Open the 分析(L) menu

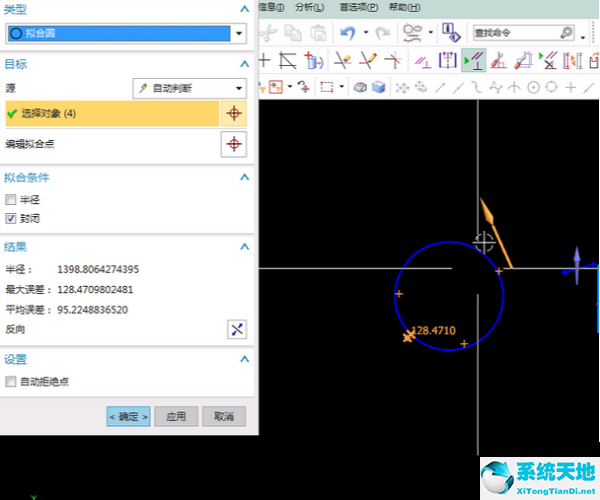click(x=310, y=7)
